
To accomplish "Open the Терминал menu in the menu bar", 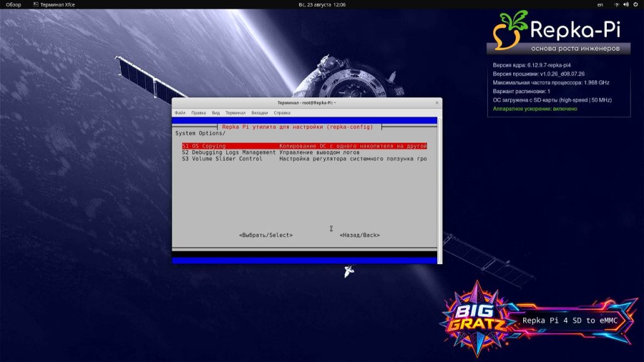I will click(235, 113).
